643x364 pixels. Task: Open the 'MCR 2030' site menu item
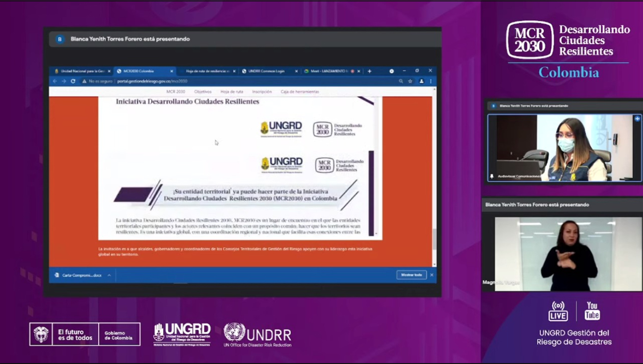pyautogui.click(x=176, y=92)
